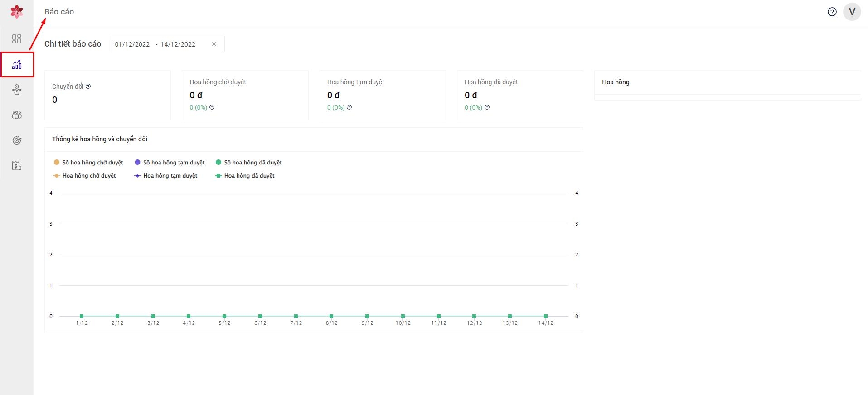
Task: Click the start date 01/12/2022 field
Action: [x=132, y=44]
